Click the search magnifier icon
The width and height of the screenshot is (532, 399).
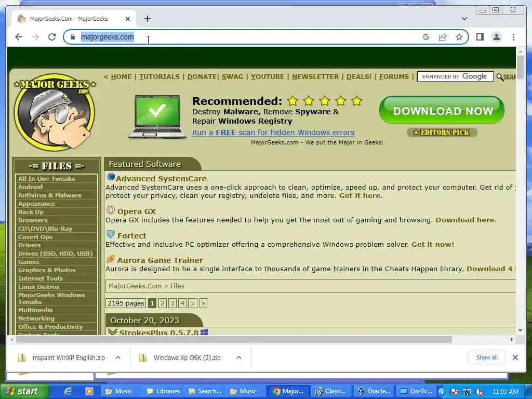[x=500, y=77]
